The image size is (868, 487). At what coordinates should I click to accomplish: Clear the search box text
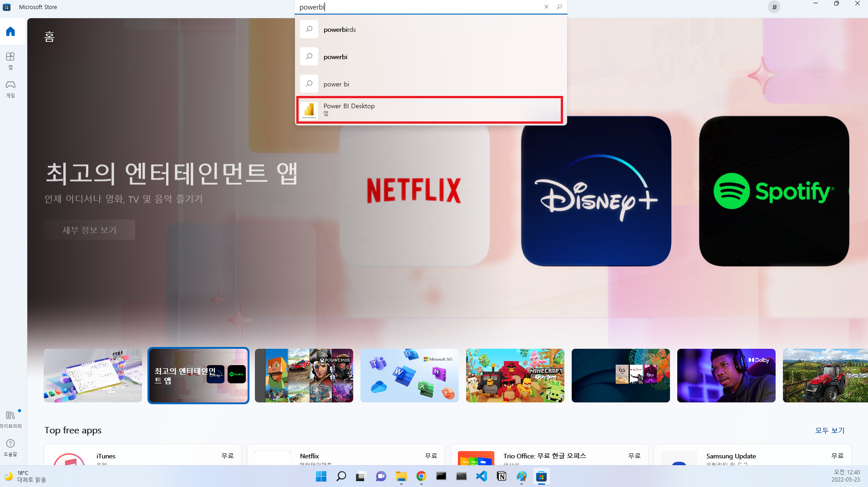[546, 7]
